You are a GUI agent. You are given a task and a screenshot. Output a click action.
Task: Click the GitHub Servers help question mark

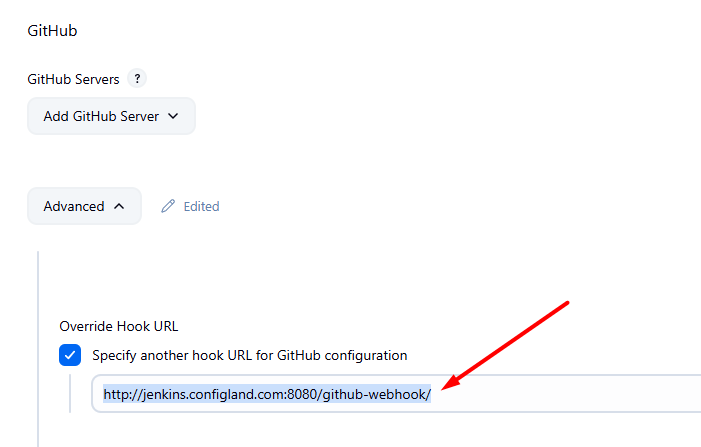pos(138,79)
